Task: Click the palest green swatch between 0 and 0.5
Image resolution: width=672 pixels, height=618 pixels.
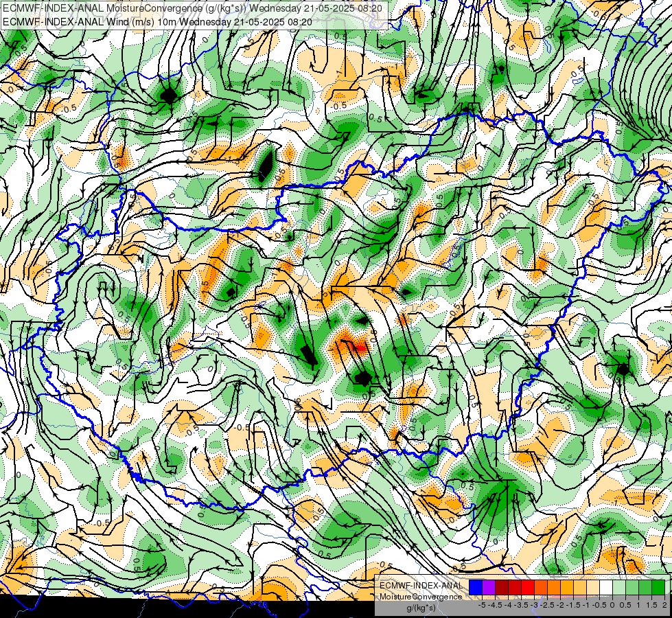Action: pos(619,587)
